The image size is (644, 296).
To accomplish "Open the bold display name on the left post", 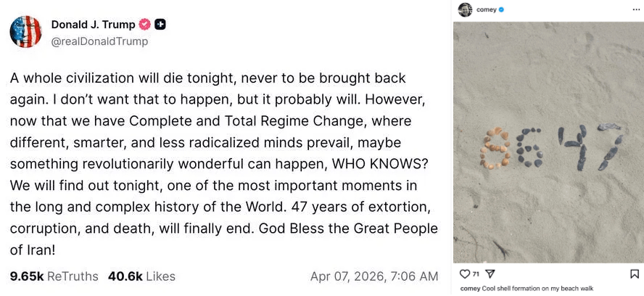I will pos(94,24).
